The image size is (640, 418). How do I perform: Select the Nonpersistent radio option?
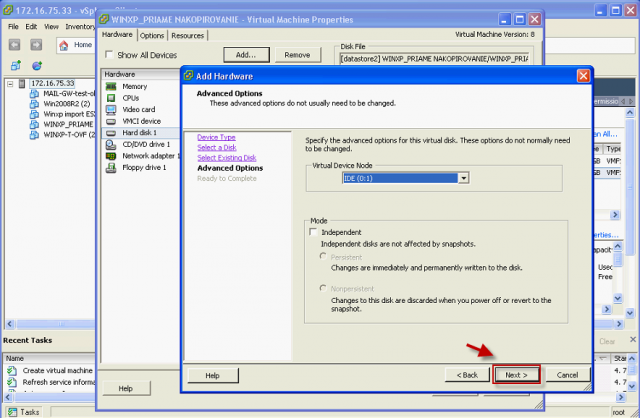[323, 288]
